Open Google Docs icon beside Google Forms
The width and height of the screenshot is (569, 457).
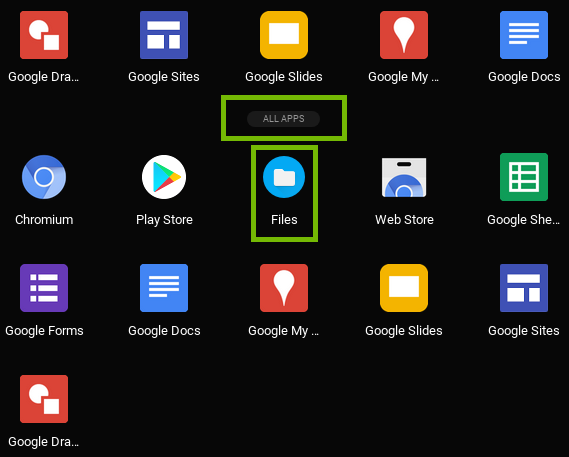point(164,288)
